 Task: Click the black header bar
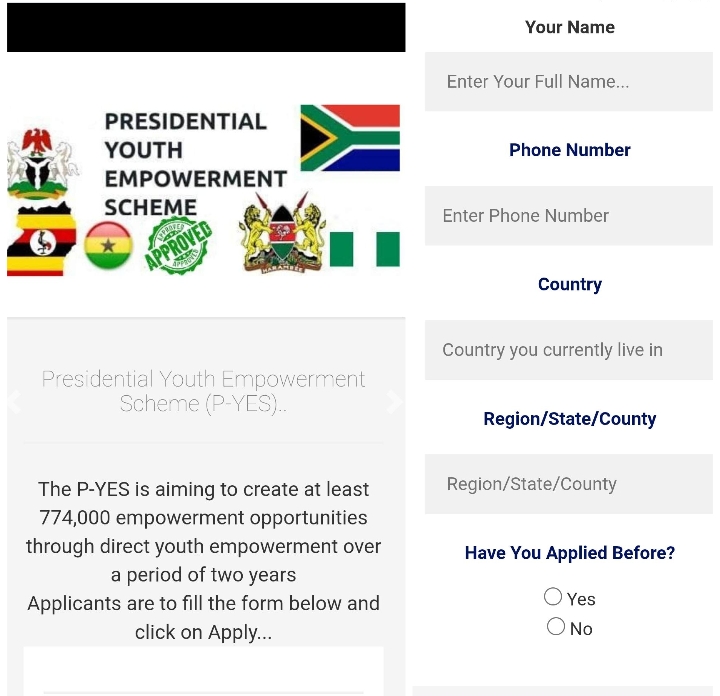point(206,27)
